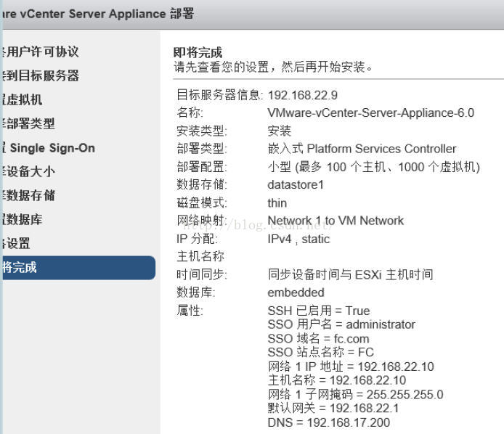The image size is (504, 434).
Task: Open the deployment type step (部署类型)
Action: click(x=28, y=123)
